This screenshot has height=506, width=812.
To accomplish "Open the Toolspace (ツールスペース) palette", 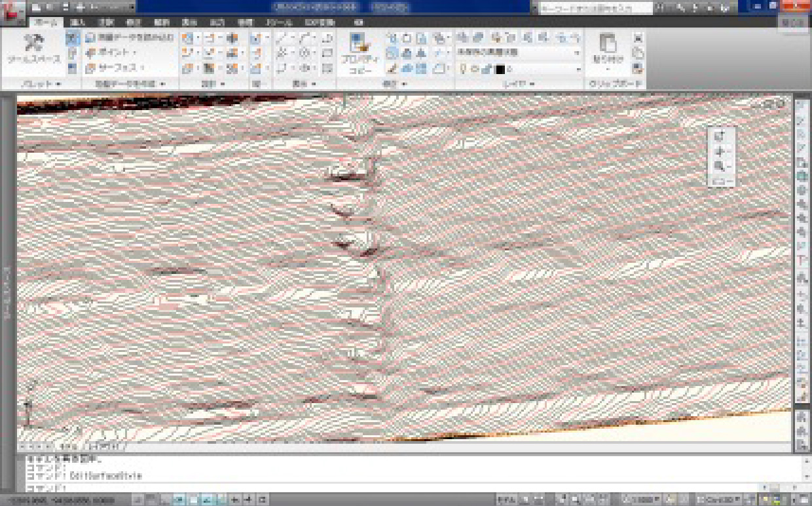I will point(33,50).
